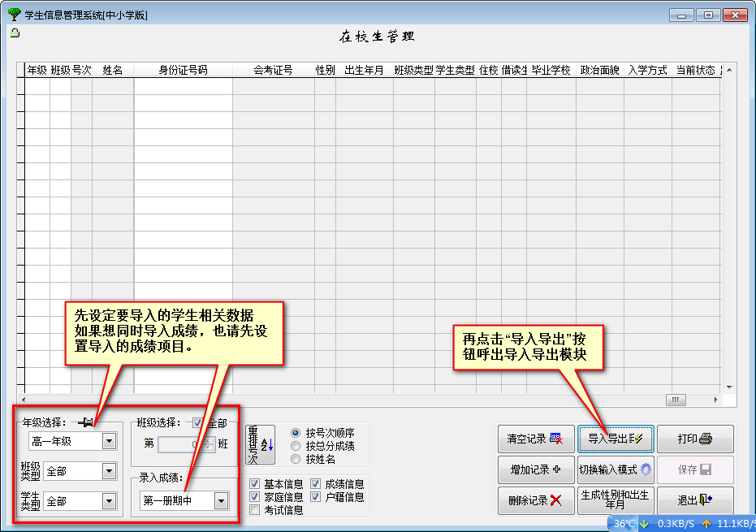Click the 身份证号码 column header
Screen dimensions: 756x532
[x=183, y=71]
